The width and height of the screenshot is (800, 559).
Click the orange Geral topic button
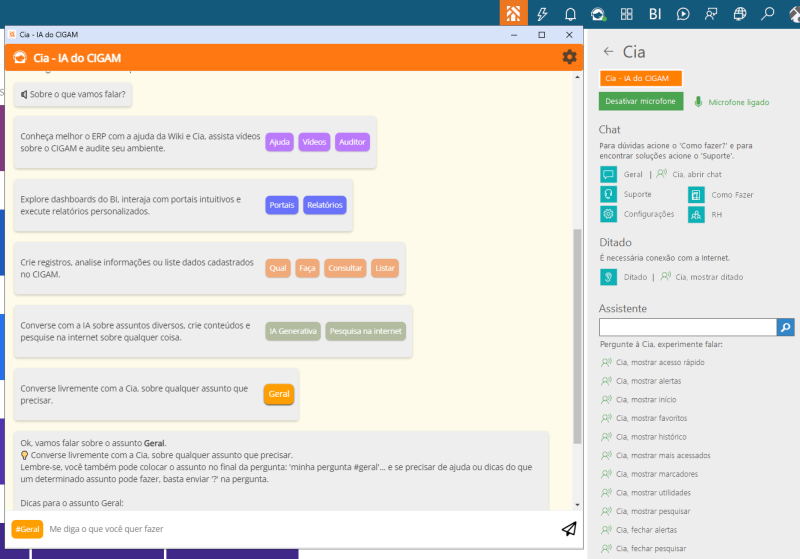coord(279,394)
